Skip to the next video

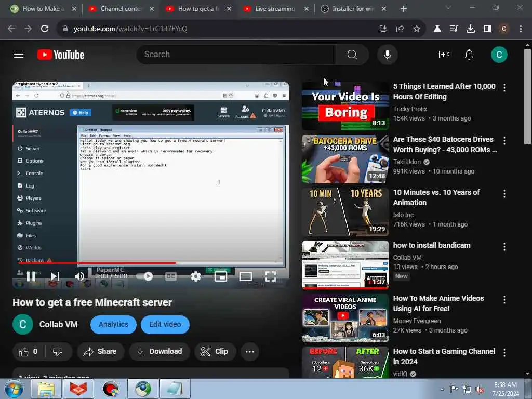[55, 276]
